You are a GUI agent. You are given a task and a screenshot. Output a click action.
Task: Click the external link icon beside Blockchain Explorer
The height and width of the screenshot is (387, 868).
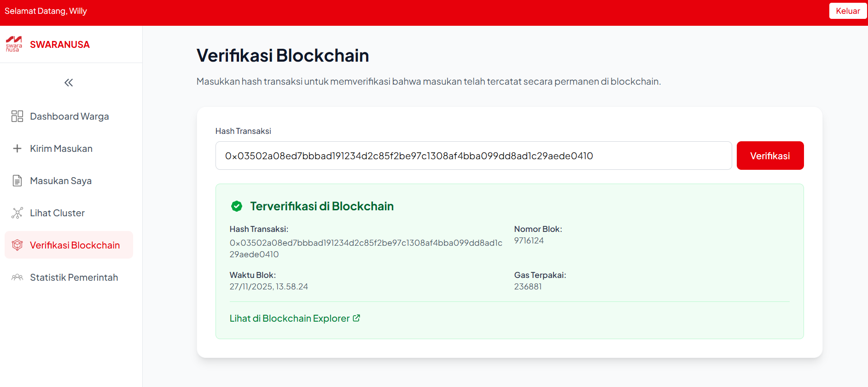pos(356,318)
